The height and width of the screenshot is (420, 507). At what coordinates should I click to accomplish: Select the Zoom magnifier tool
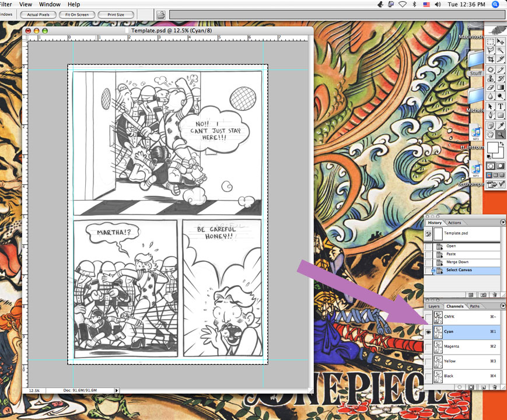tap(501, 135)
